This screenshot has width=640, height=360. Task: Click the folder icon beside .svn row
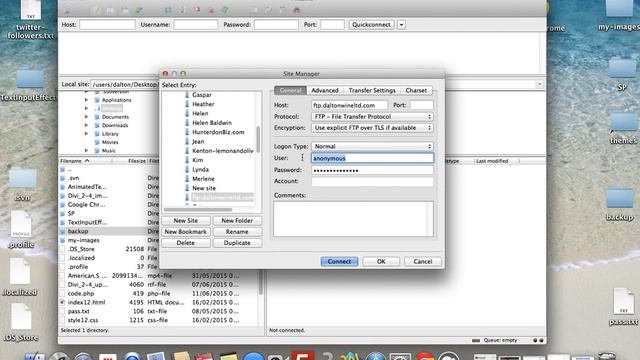point(62,178)
